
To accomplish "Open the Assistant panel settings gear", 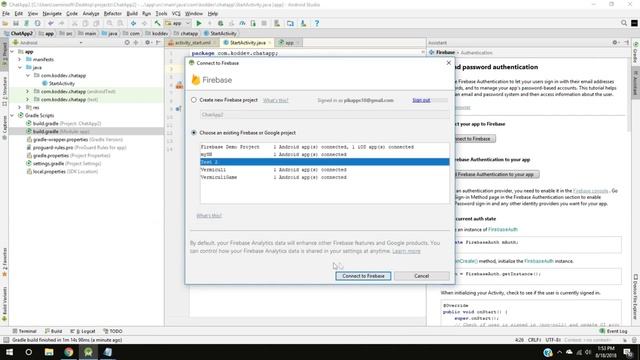I will coord(615,42).
